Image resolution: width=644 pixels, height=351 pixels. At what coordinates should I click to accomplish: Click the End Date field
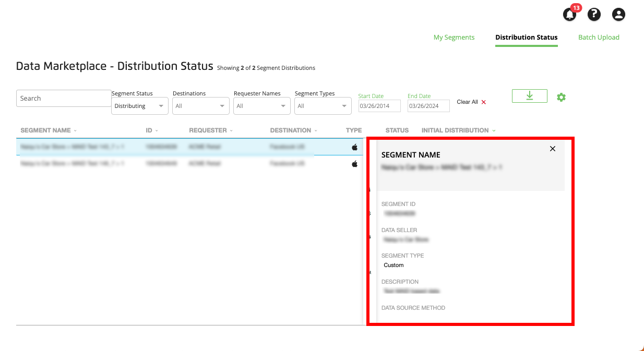pyautogui.click(x=428, y=106)
